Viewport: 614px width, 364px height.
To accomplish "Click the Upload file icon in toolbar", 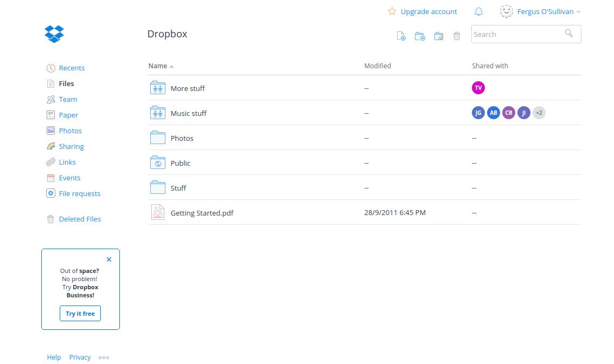I will (x=401, y=36).
